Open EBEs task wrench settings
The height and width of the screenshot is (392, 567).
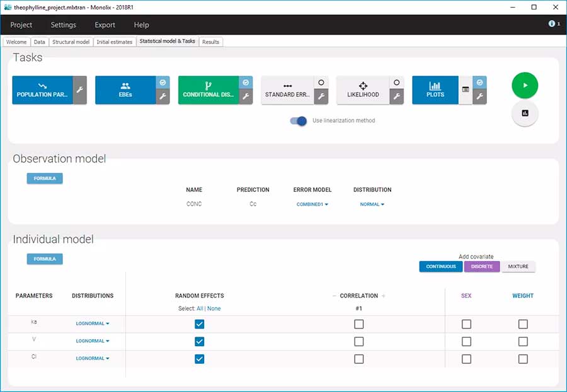[163, 97]
